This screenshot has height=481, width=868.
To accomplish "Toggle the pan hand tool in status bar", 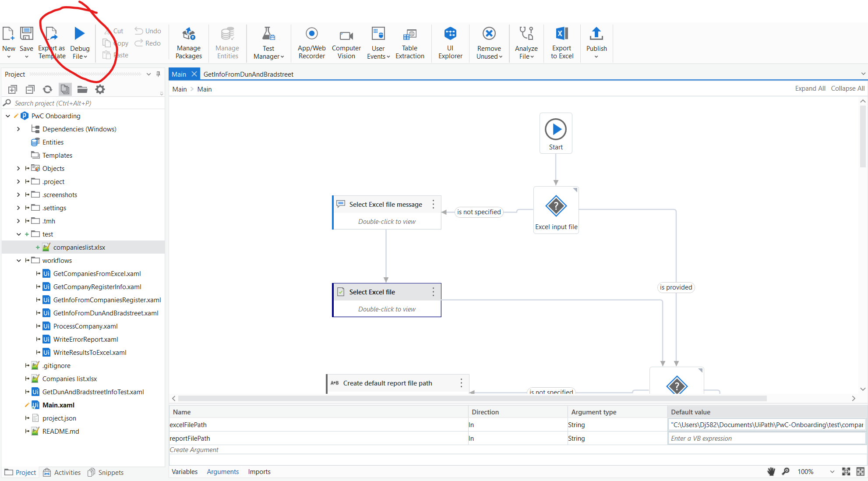I will pyautogui.click(x=771, y=471).
